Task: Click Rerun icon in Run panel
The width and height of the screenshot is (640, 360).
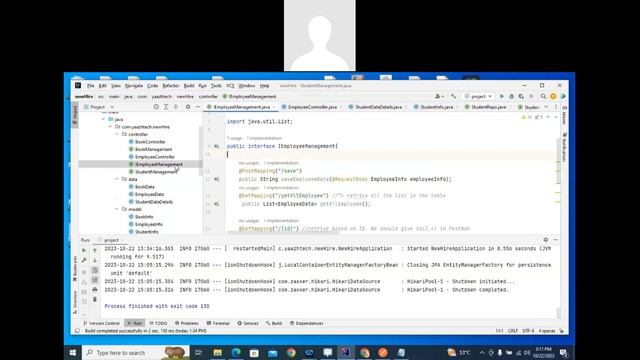Action: coord(84,250)
